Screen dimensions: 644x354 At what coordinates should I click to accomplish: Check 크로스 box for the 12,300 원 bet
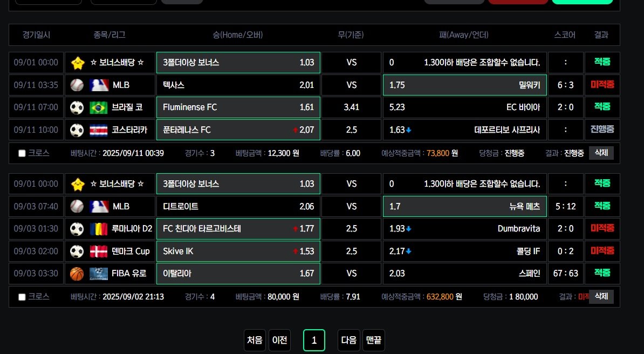click(22, 153)
